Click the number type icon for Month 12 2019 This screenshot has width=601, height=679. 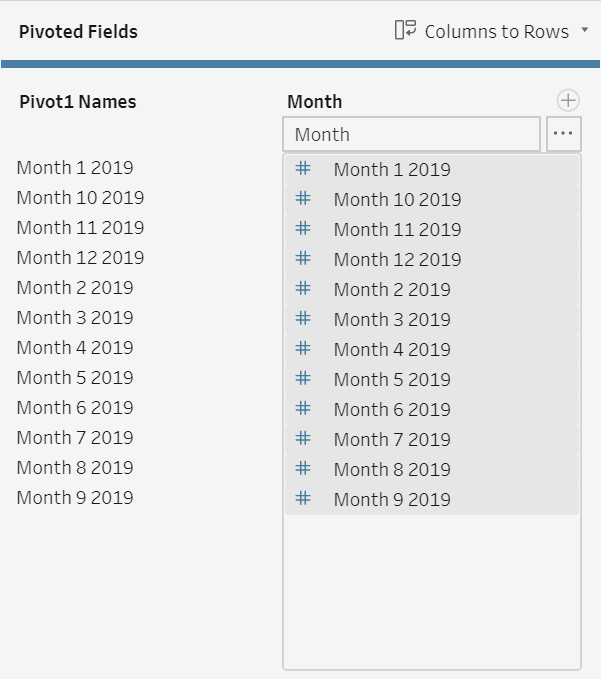[x=303, y=259]
